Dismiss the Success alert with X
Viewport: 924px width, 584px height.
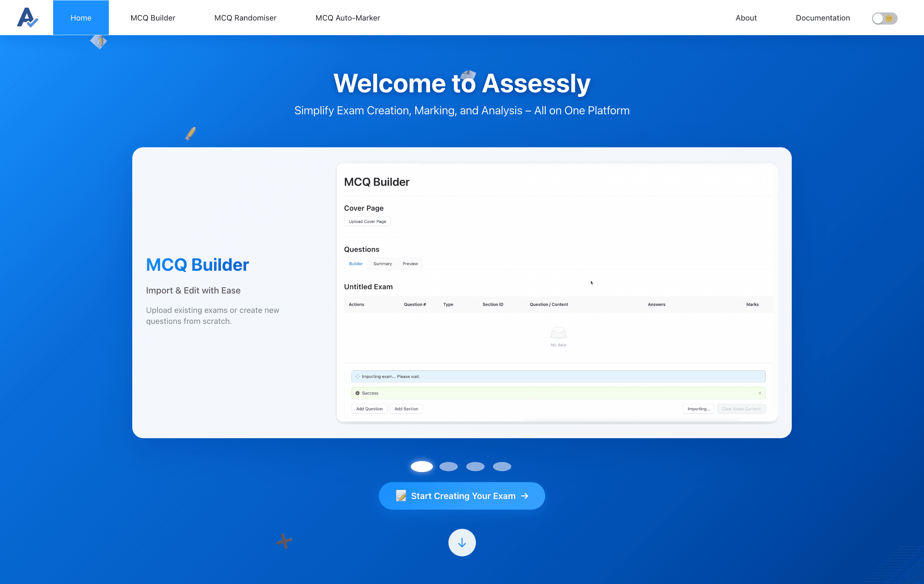(x=759, y=393)
